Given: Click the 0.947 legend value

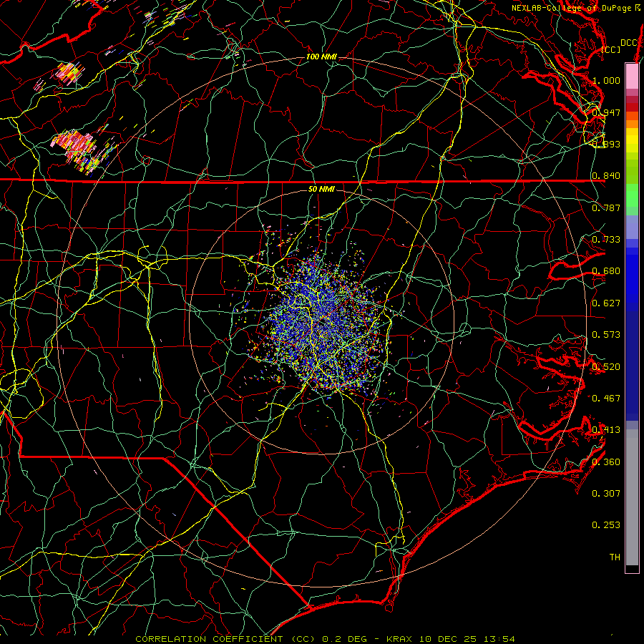Looking at the screenshot, I should pos(606,112).
